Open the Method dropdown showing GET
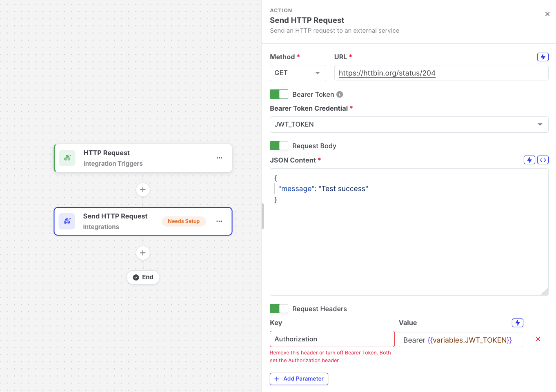This screenshot has height=392, width=556. click(x=298, y=73)
